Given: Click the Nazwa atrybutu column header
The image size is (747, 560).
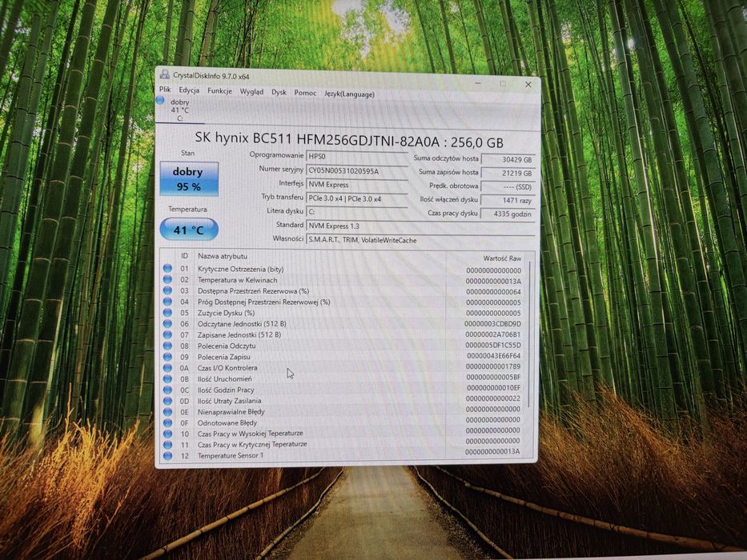Looking at the screenshot, I should tap(223, 256).
